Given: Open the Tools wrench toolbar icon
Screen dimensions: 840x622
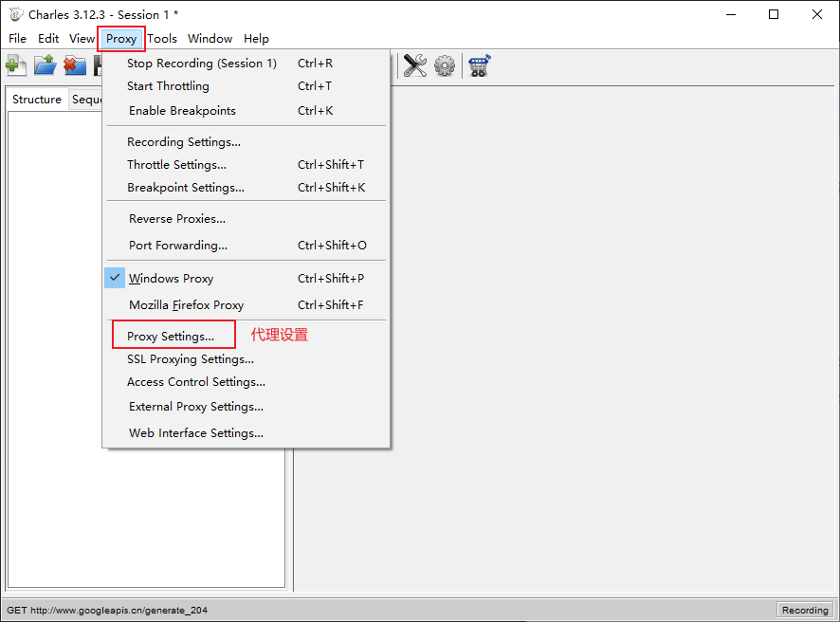Looking at the screenshot, I should click(x=414, y=65).
